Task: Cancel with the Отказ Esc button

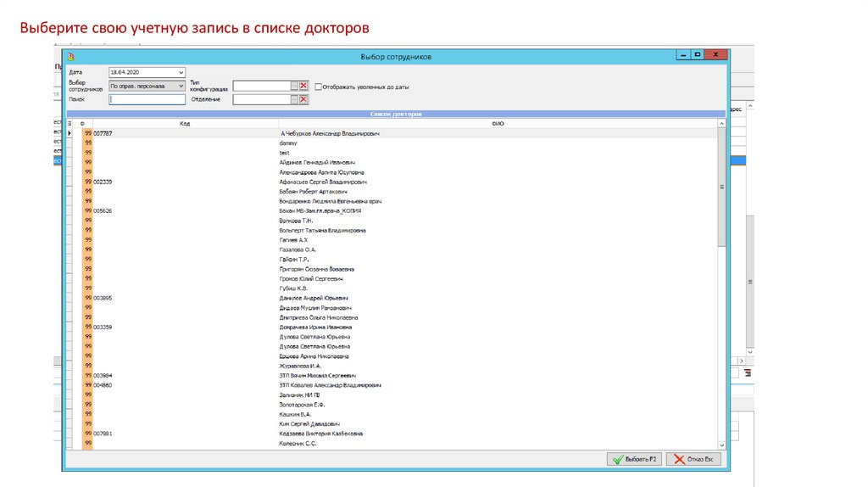Action: 693,459
